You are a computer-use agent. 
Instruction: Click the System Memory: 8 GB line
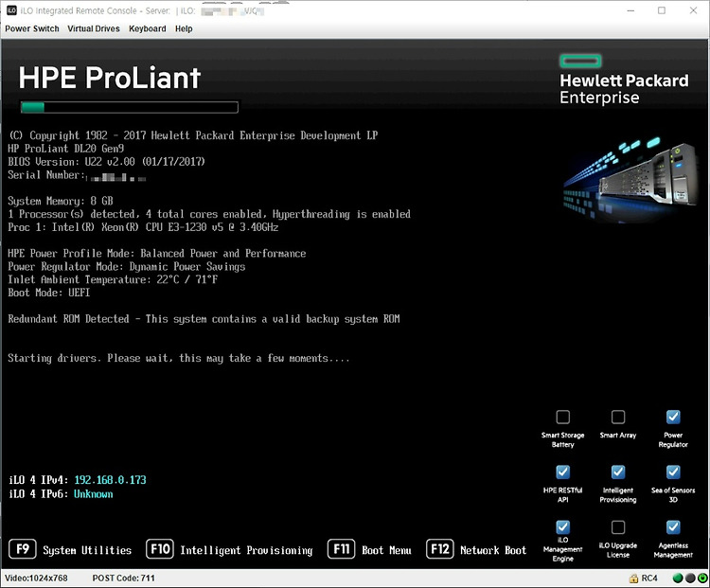pos(61,201)
